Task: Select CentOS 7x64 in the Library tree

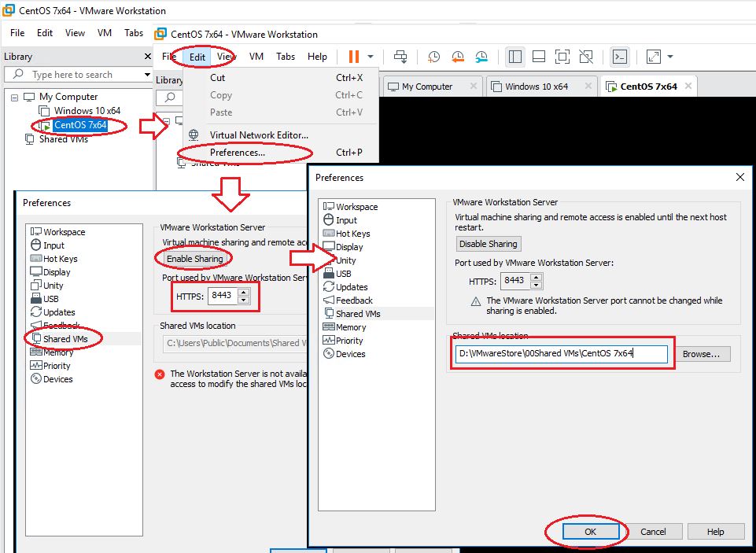Action: 80,125
